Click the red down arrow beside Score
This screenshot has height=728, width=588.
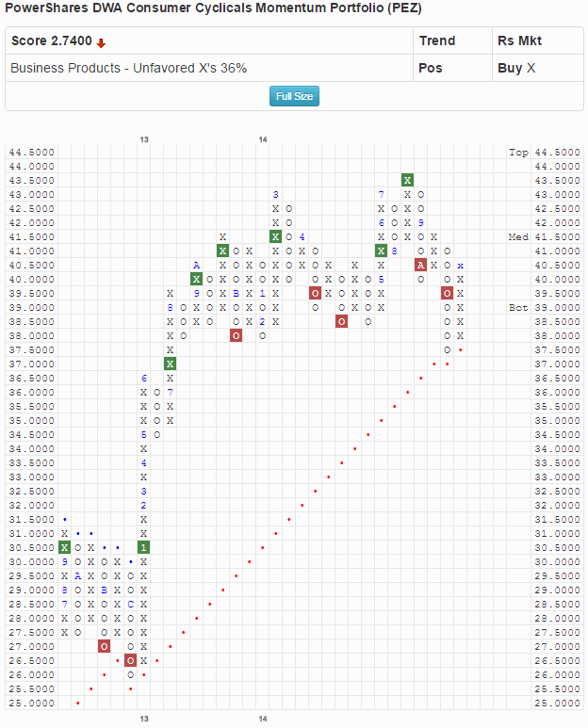[101, 42]
